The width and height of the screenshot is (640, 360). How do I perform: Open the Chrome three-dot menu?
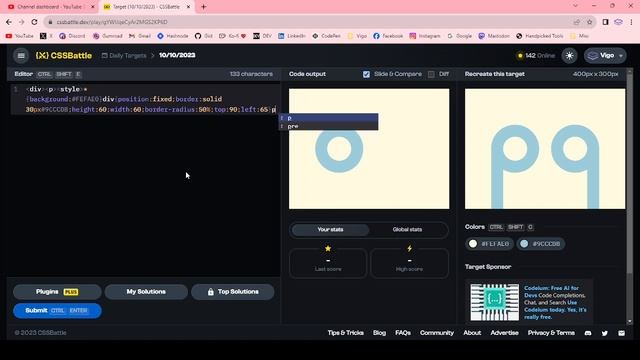point(631,22)
